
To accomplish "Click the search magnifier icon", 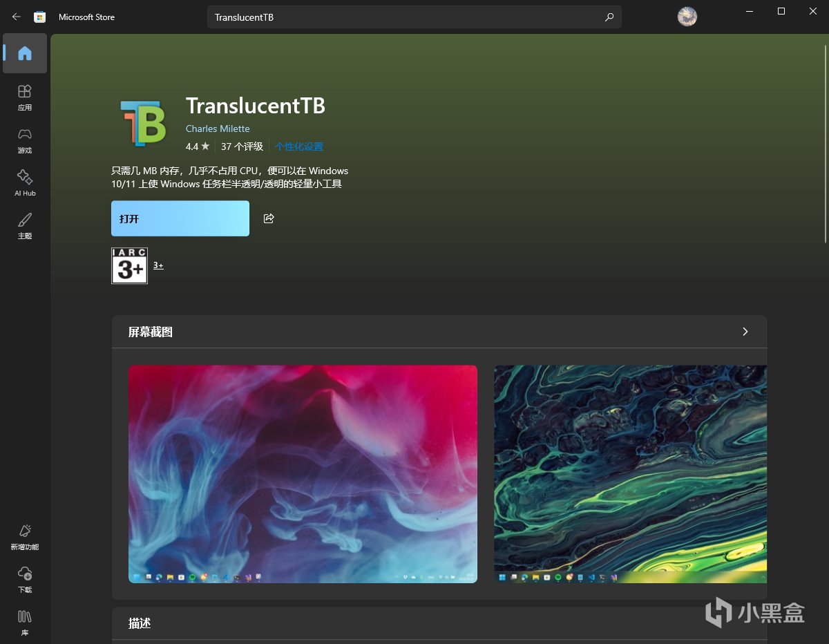I will point(609,17).
